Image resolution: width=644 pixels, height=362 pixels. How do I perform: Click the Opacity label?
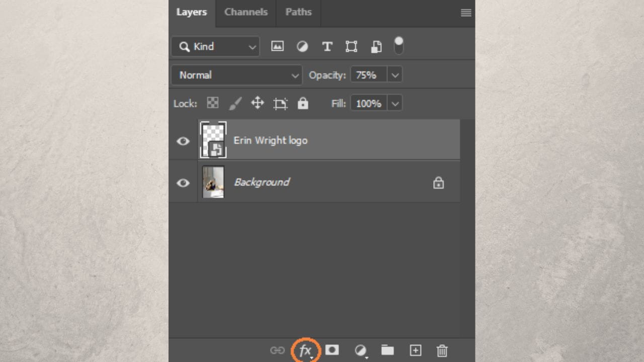coord(328,75)
